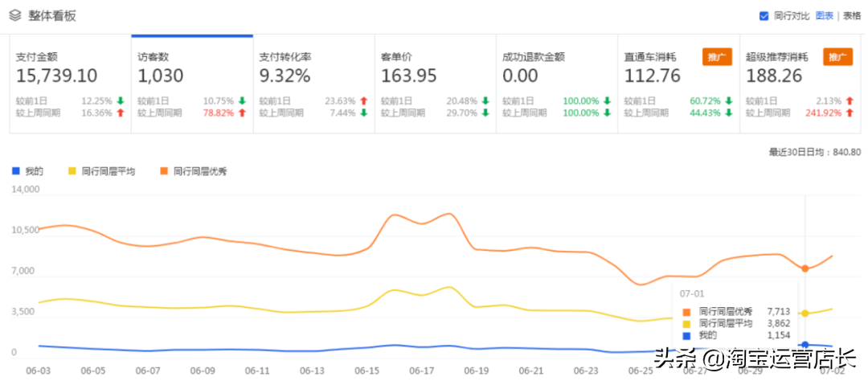868x381 pixels.
Task: Hide the 同行同层平均 legend series
Action: [102, 171]
